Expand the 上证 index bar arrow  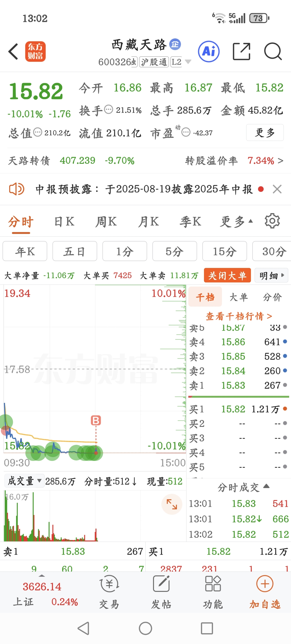pyautogui.click(x=42, y=576)
